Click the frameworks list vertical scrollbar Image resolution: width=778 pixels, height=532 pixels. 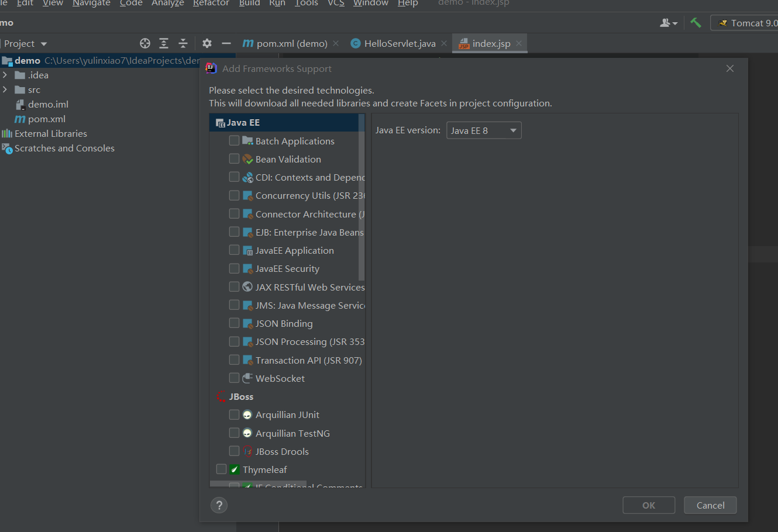tap(362, 198)
